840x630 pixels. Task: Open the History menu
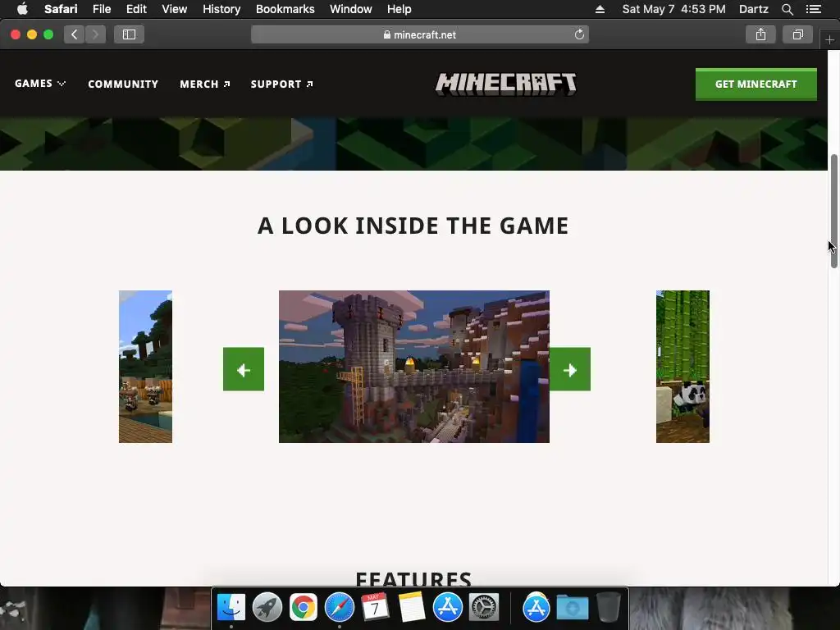[221, 9]
